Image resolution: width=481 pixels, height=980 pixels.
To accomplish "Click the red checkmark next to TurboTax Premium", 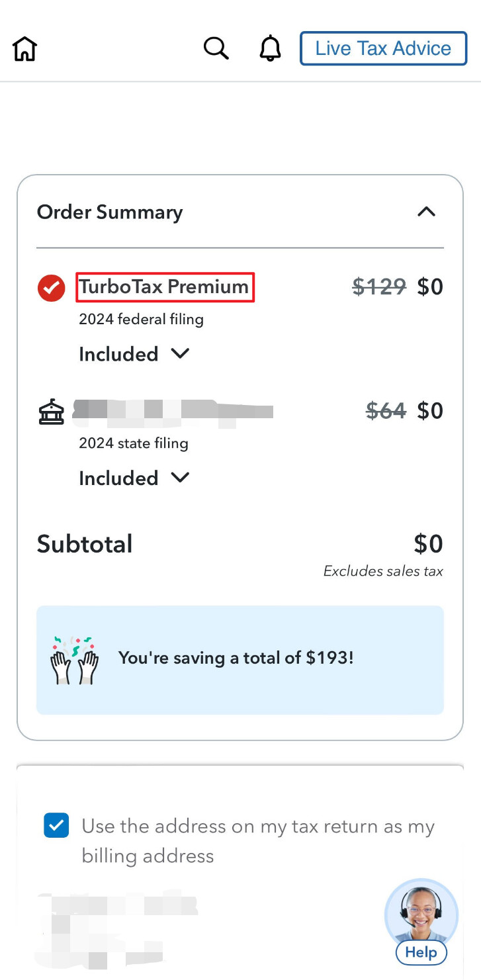I will [51, 288].
